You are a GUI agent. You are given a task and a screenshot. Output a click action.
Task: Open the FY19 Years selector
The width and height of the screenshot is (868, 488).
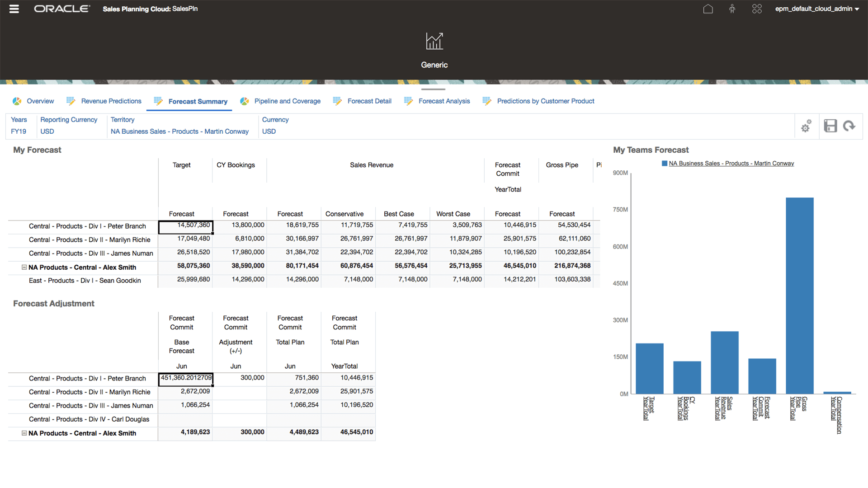19,131
